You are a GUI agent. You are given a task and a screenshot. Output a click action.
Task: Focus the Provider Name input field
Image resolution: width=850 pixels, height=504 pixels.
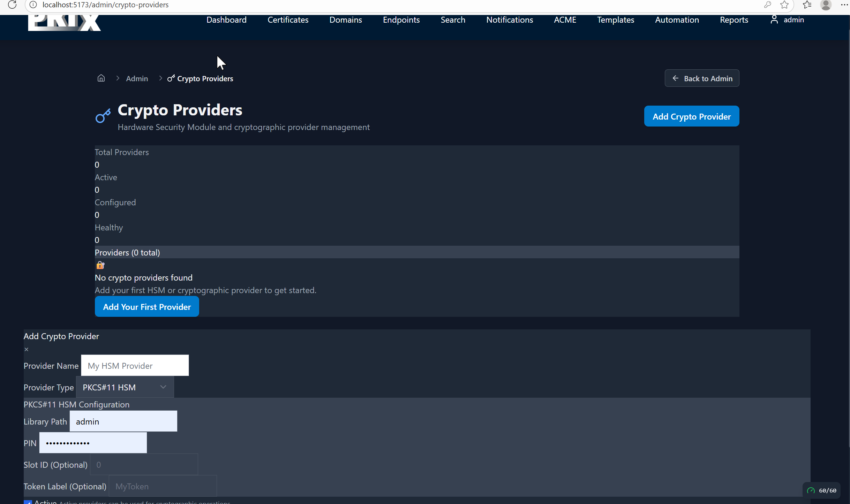click(x=135, y=366)
